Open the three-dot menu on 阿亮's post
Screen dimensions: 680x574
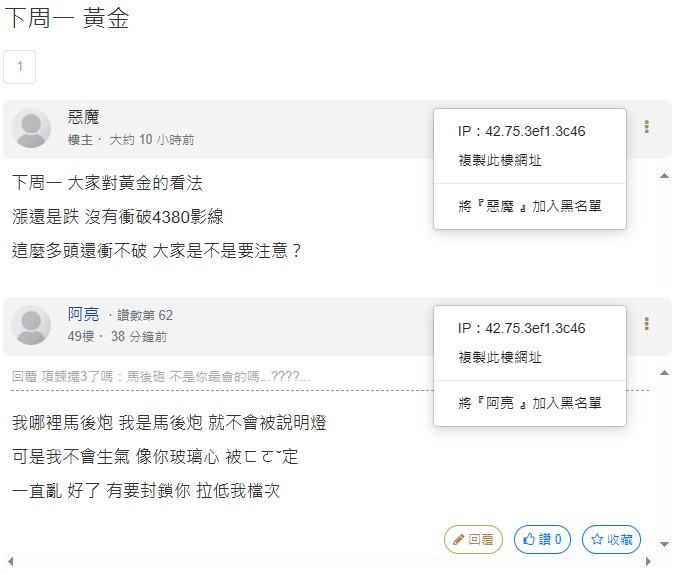tap(647, 324)
